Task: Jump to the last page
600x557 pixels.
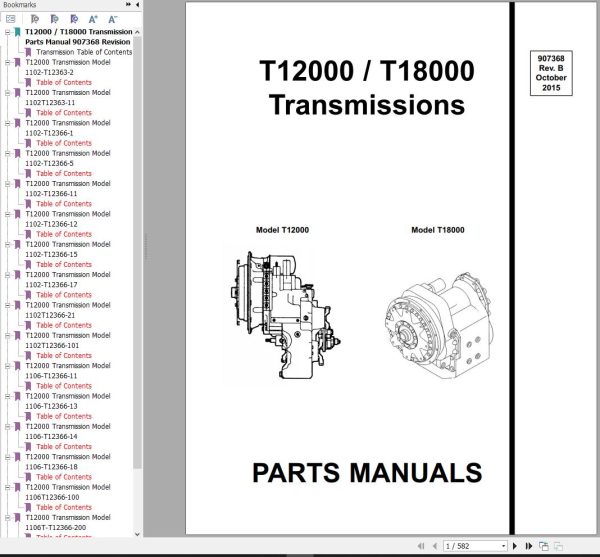Action: pos(529,546)
